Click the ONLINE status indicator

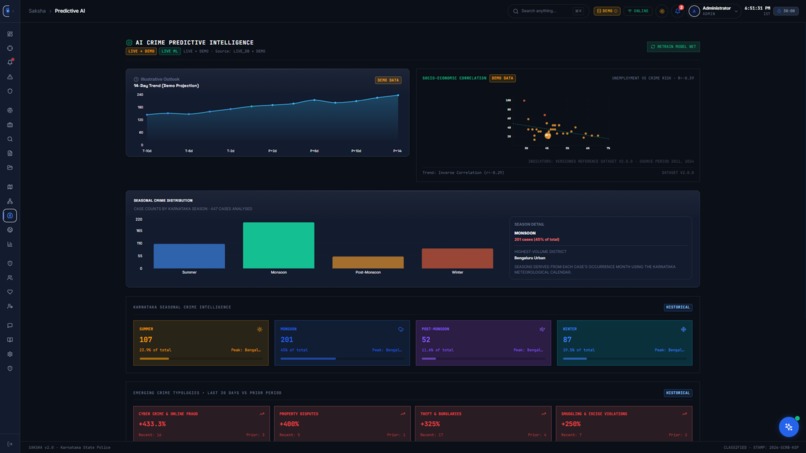point(638,11)
